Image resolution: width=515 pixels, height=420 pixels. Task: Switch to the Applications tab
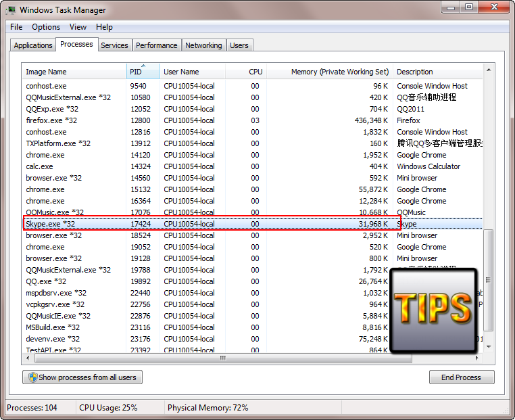click(x=33, y=45)
